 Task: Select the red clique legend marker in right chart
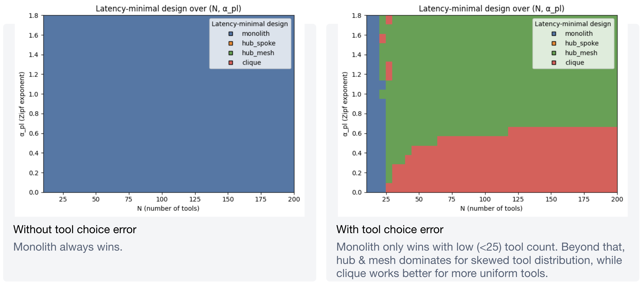[554, 63]
